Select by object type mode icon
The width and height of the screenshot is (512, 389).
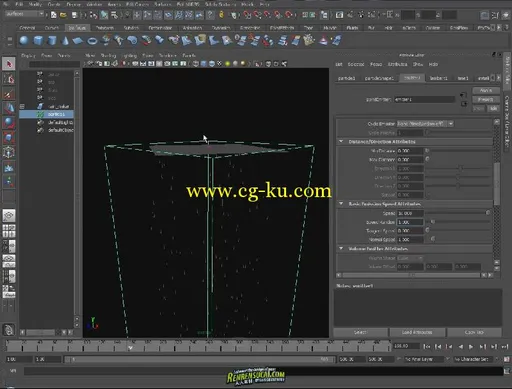tap(104, 15)
